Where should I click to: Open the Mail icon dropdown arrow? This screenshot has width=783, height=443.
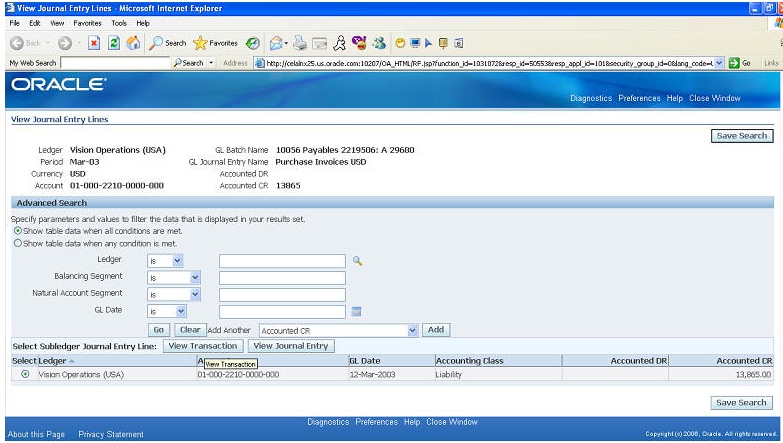(x=286, y=43)
